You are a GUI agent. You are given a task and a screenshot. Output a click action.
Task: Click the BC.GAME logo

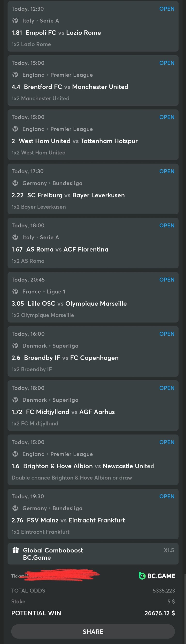(157, 576)
